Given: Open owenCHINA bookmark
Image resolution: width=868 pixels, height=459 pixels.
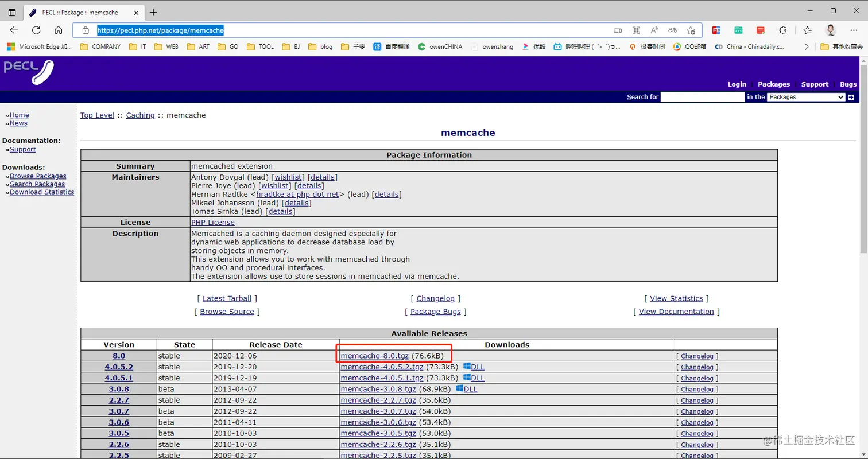Looking at the screenshot, I should coord(440,46).
